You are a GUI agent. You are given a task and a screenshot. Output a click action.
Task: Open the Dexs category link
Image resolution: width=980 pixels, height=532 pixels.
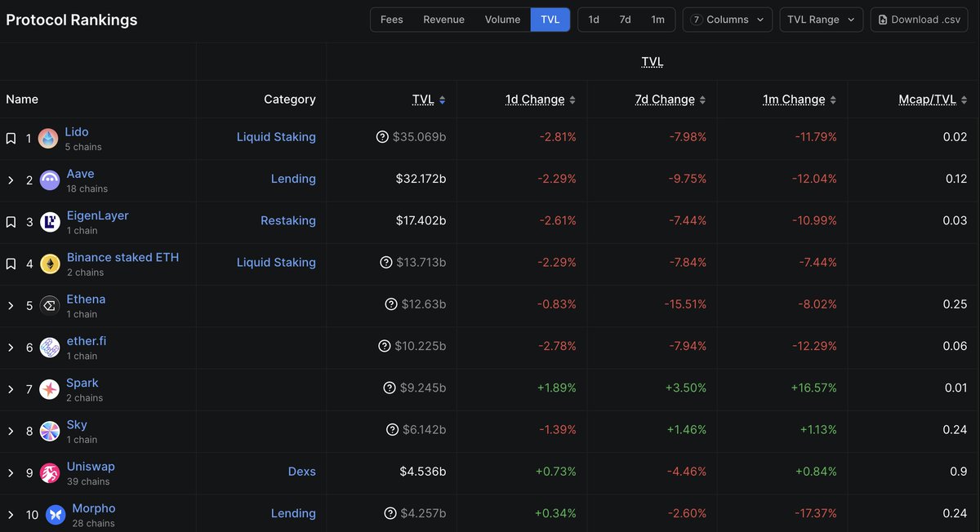[302, 472]
